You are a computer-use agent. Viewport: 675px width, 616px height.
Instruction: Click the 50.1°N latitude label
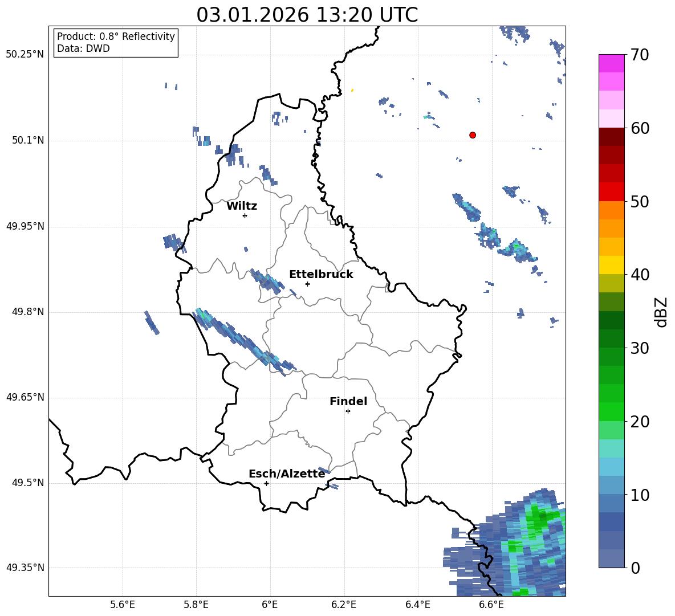click(x=28, y=141)
